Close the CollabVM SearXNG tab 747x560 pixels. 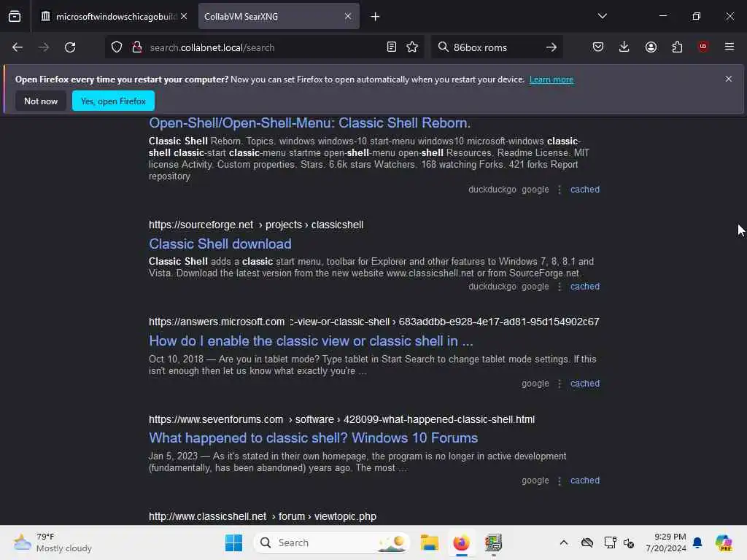coord(348,16)
